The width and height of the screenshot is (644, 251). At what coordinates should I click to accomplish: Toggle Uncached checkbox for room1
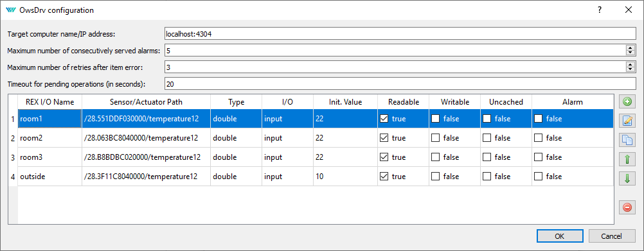point(487,119)
